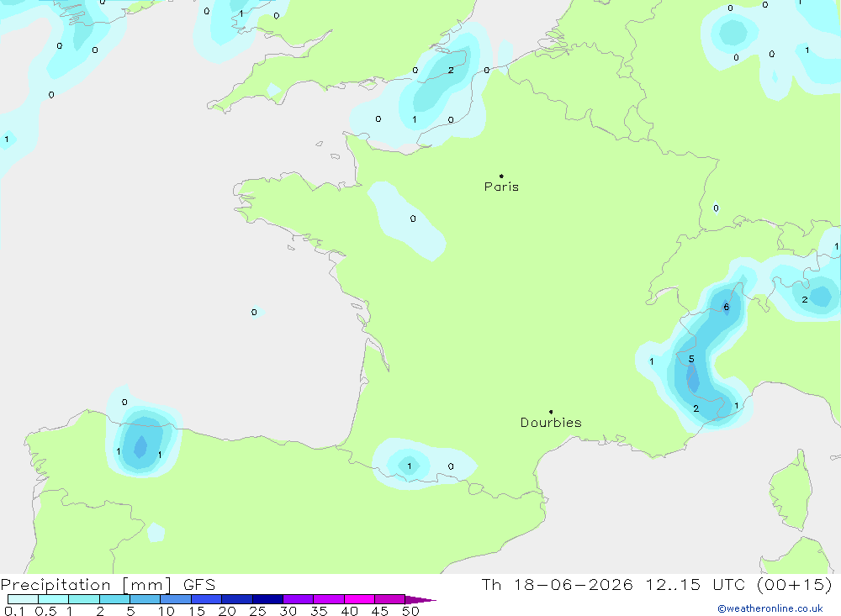Image resolution: width=841 pixels, height=616 pixels.
Task: Click the Dourbies location dot marker
Action: pos(551,412)
